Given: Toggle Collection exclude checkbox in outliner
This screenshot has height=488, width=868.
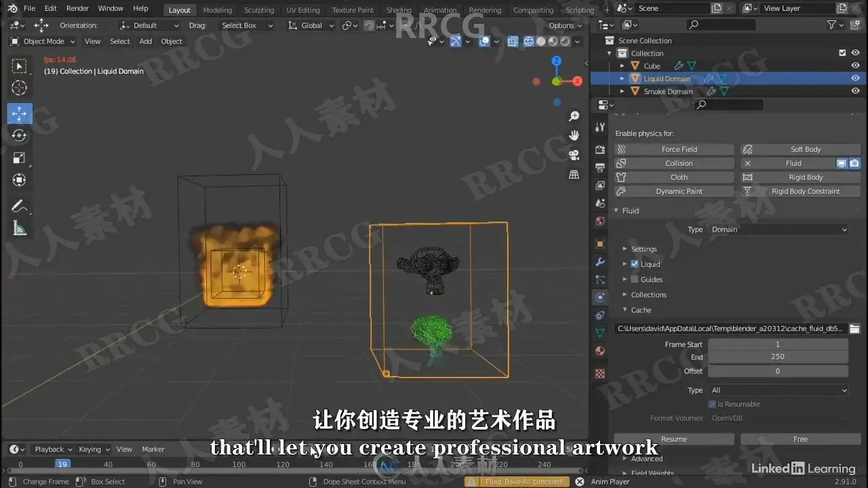Looking at the screenshot, I should tap(842, 53).
